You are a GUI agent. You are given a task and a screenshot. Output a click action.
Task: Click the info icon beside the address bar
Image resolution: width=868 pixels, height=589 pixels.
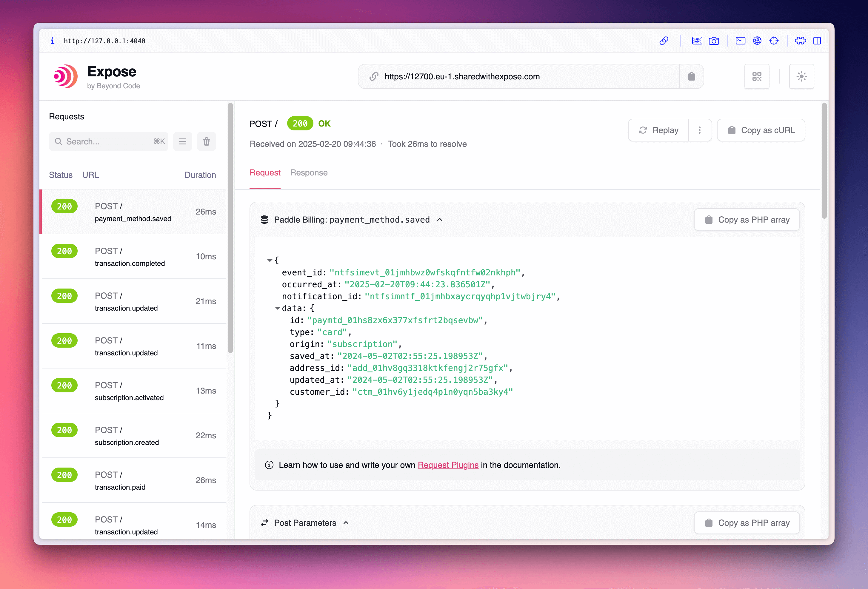[52, 41]
